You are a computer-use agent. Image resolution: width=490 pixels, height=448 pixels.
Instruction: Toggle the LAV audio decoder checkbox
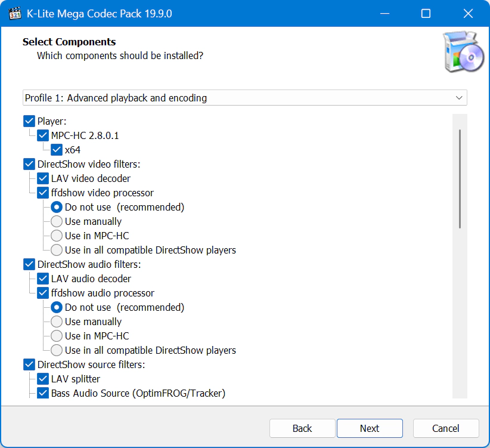coord(43,279)
